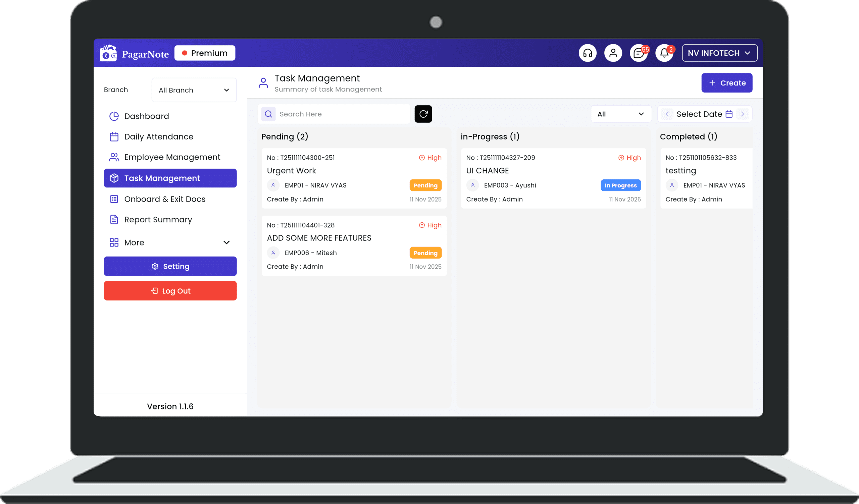The image size is (859, 504).
Task: Open calendar icon beside Select Date
Action: tap(729, 114)
